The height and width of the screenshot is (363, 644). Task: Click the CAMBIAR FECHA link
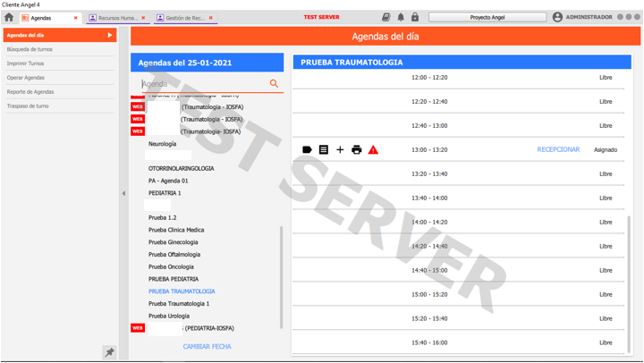tap(207, 347)
